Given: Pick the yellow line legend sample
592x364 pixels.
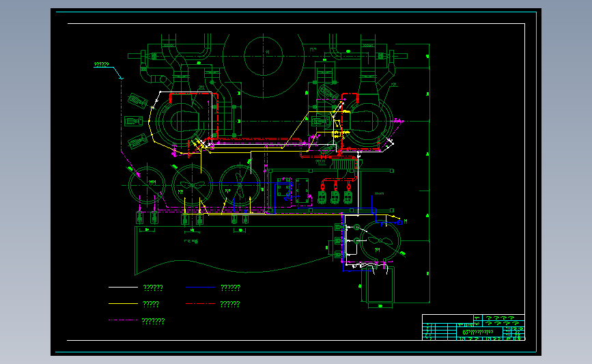Looking at the screenshot, I should click(x=123, y=304).
